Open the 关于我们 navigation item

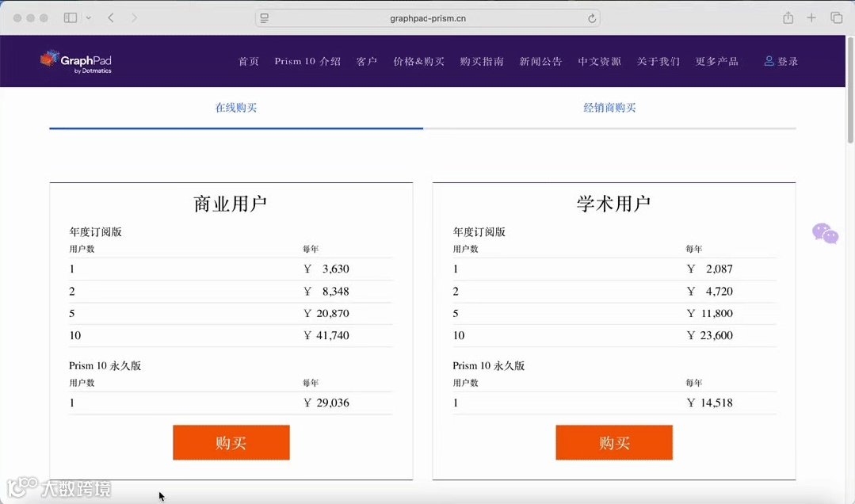(658, 61)
